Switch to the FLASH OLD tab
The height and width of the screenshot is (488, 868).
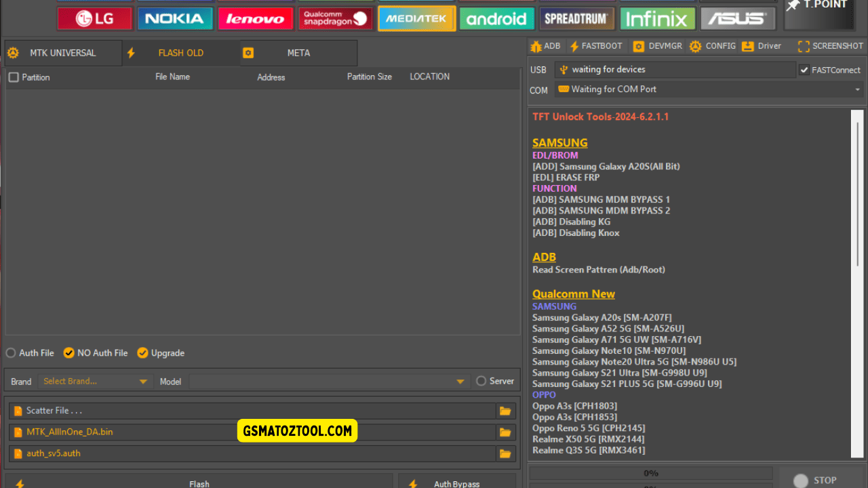[x=180, y=53]
